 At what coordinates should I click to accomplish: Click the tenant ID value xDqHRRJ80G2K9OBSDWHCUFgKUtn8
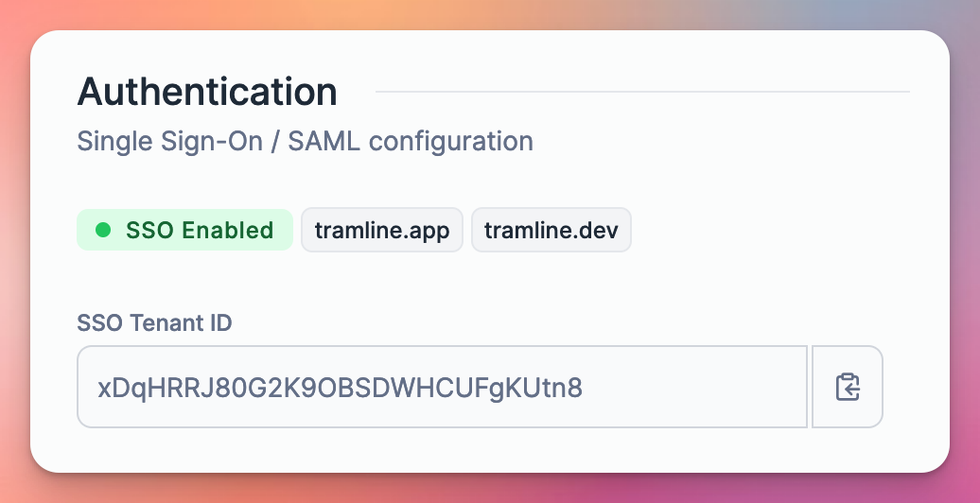coord(340,388)
